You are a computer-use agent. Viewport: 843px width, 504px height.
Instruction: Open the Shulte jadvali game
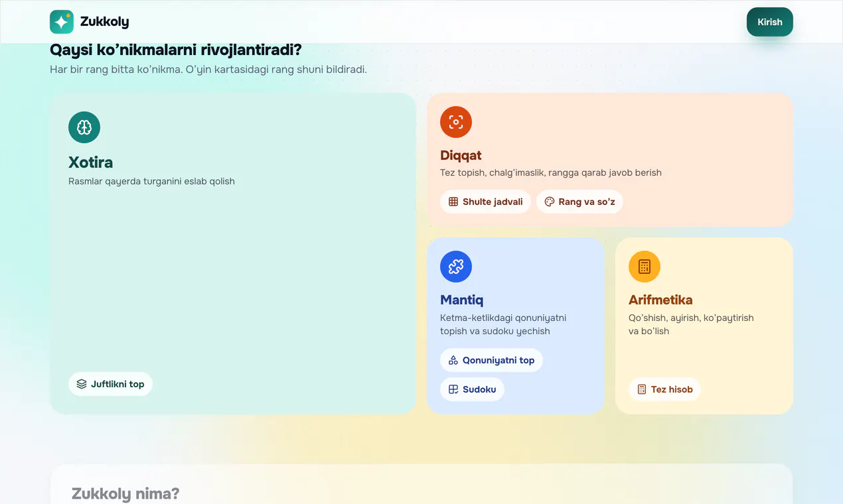point(485,202)
